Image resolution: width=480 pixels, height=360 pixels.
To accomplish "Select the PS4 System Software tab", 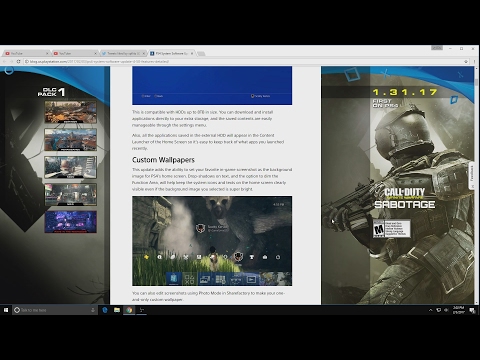I will [170, 53].
